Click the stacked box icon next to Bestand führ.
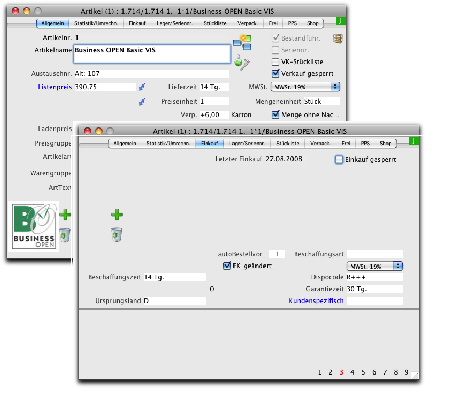Screen dimensions: 450x394 (x=338, y=39)
